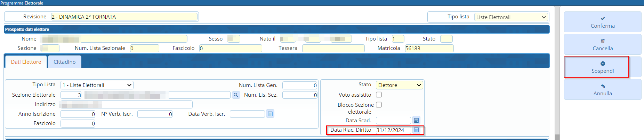Select the Dati Elettore tab
The width and height of the screenshot is (644, 140).
26,62
